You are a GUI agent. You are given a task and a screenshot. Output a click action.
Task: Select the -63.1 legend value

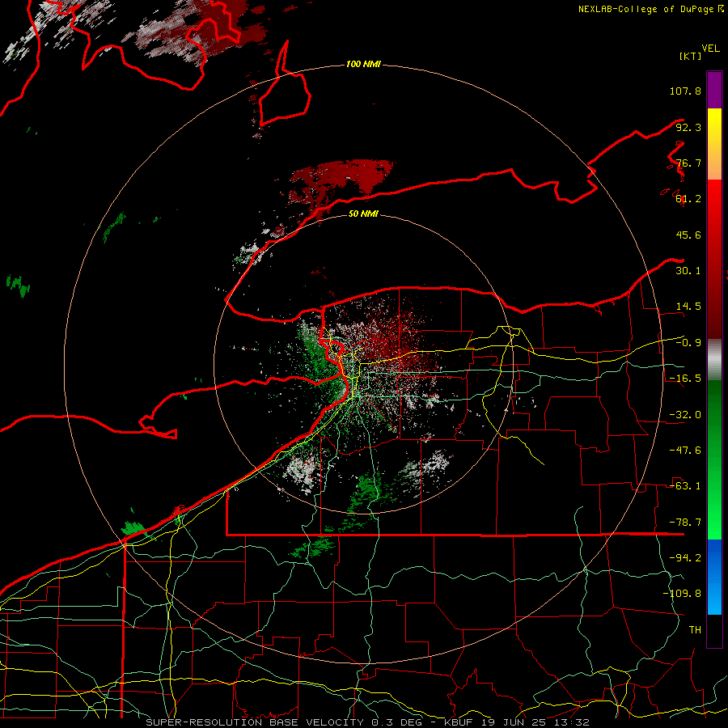(x=685, y=486)
